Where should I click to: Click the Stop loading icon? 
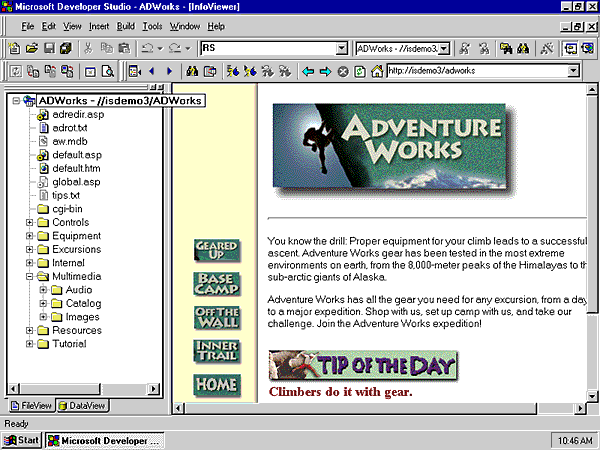(343, 72)
